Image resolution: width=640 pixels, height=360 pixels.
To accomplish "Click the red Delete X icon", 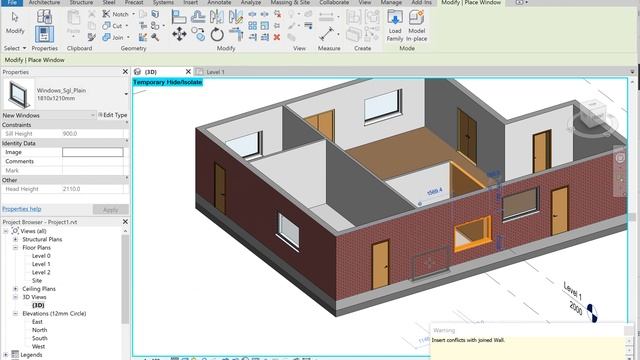I will click(x=277, y=37).
